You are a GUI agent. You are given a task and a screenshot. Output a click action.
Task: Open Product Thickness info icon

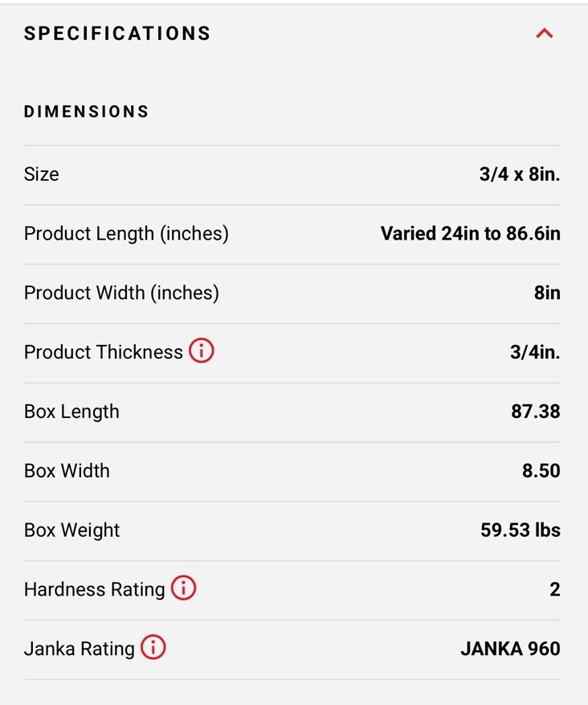[x=202, y=350]
